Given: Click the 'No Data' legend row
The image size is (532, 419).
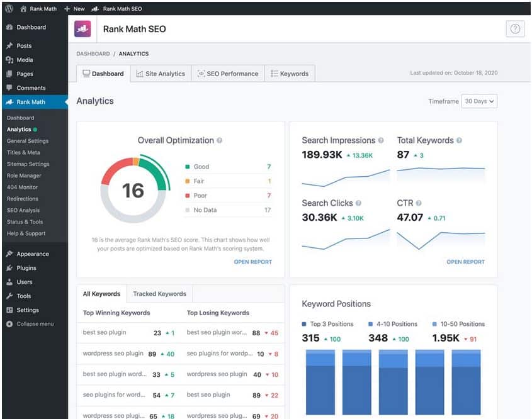Looking at the screenshot, I should pyautogui.click(x=228, y=210).
